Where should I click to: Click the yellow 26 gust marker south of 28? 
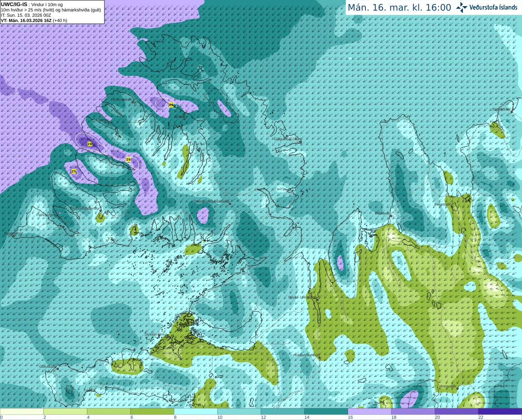pos(128,159)
